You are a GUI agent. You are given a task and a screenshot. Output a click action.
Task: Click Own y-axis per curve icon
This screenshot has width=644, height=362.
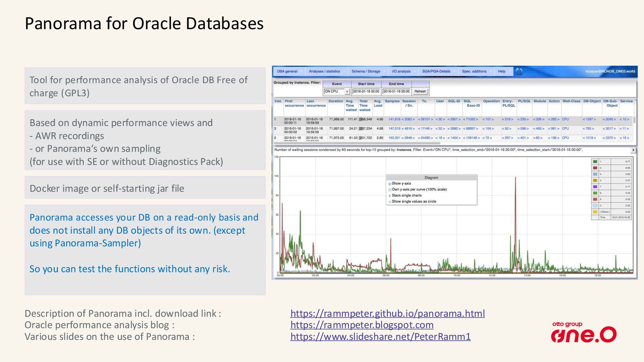click(390, 190)
